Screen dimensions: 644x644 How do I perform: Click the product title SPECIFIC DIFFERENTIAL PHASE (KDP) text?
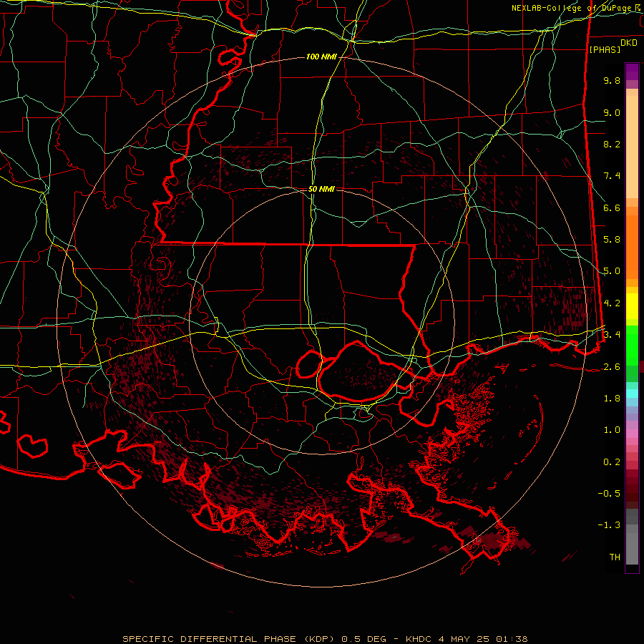227,639
